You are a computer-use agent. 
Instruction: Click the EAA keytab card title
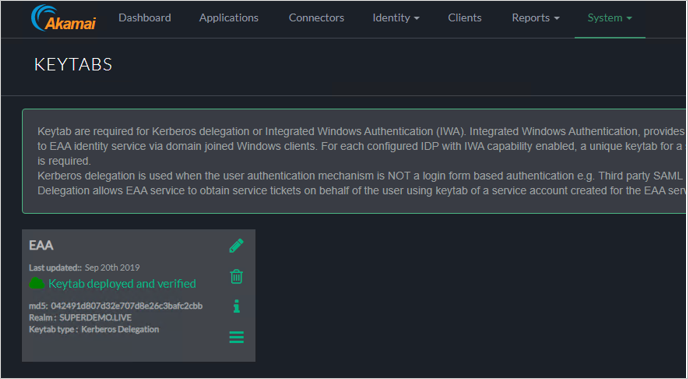click(x=41, y=245)
